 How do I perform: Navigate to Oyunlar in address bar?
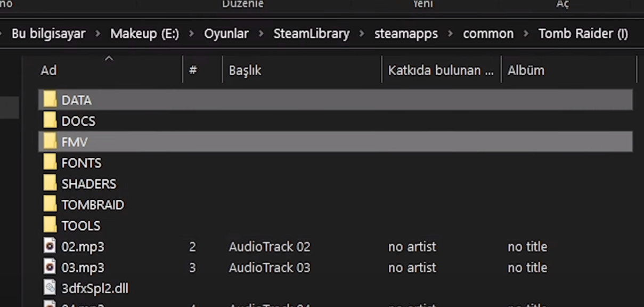click(226, 34)
